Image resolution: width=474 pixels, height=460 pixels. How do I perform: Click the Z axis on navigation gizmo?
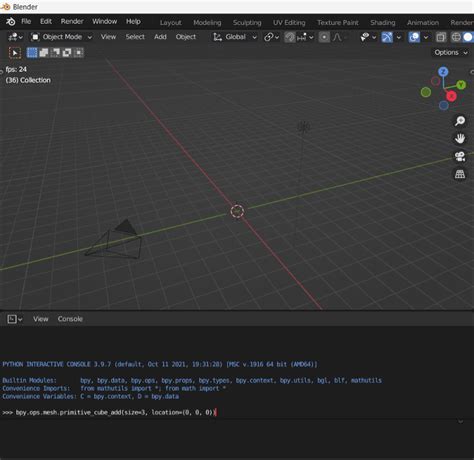click(x=443, y=72)
